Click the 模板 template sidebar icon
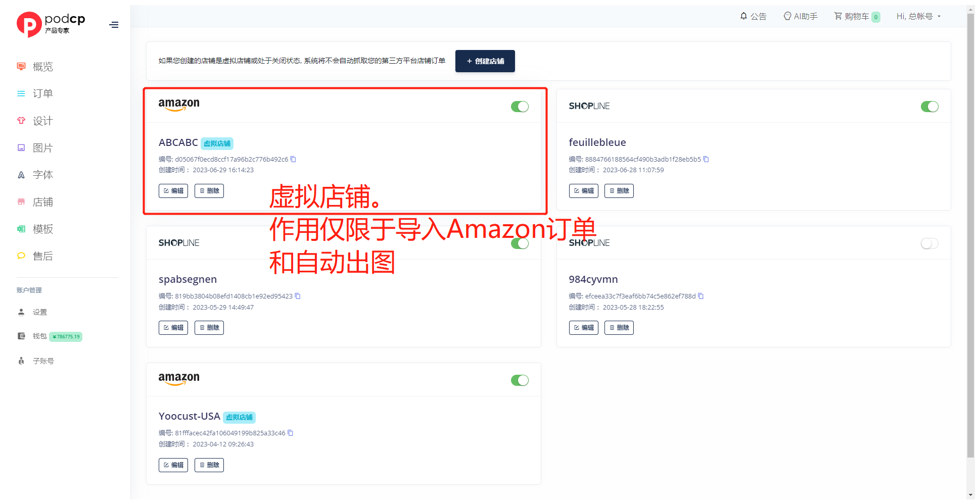The height and width of the screenshot is (504, 980). pos(21,229)
